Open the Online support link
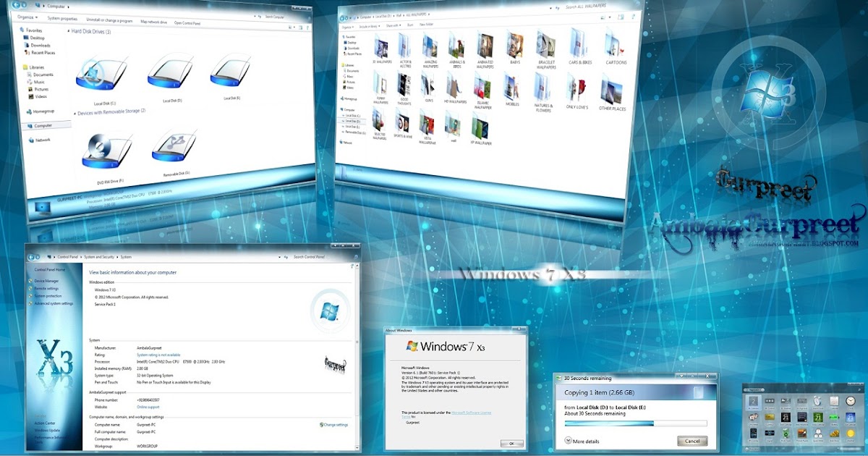 coord(148,407)
